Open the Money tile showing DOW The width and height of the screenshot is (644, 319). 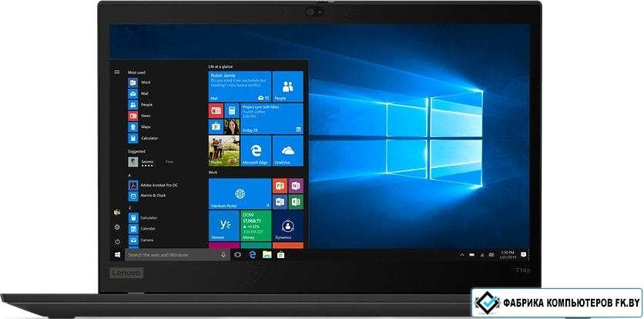click(256, 226)
